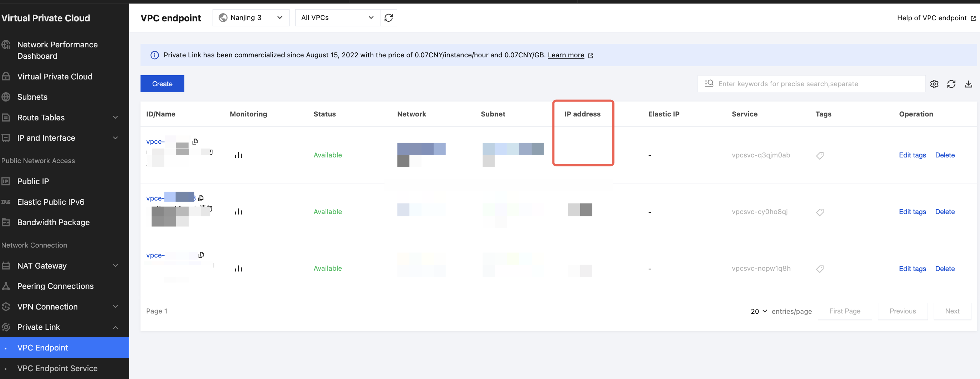This screenshot has width=980, height=379.
Task: Change the 20 entries per page selector
Action: click(759, 311)
